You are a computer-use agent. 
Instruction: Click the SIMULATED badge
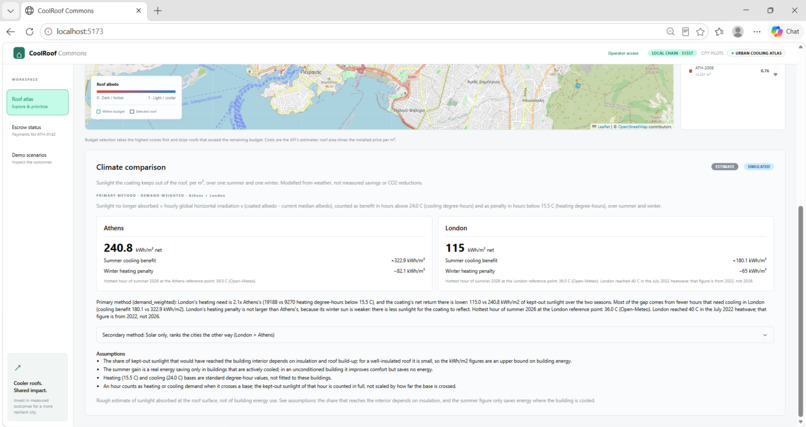(x=759, y=166)
